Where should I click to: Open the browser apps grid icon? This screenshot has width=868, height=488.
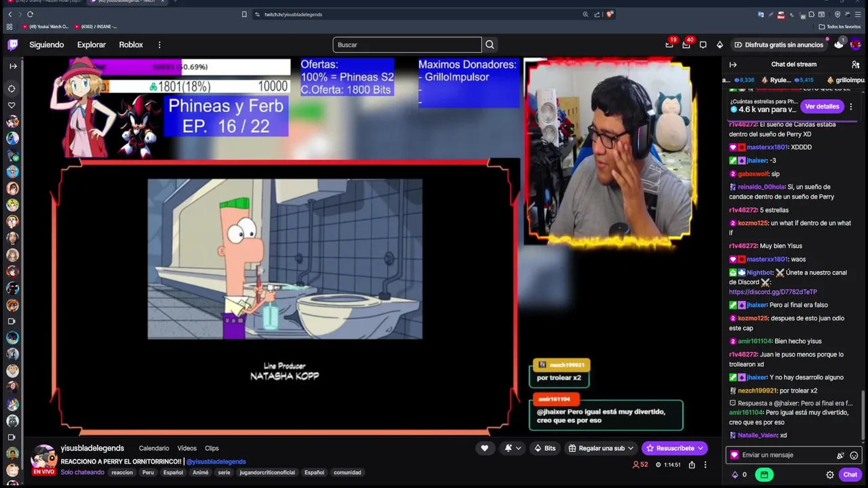coord(9,26)
